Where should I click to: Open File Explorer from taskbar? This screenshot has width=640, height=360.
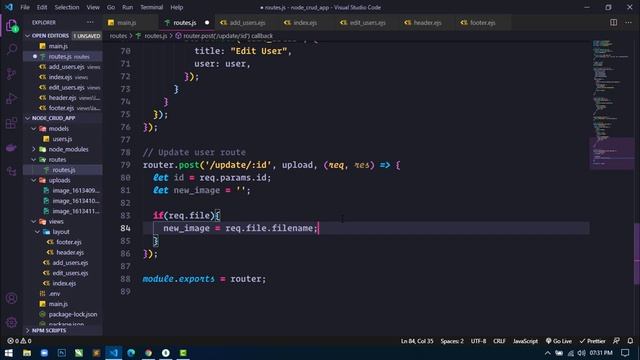coord(27,353)
